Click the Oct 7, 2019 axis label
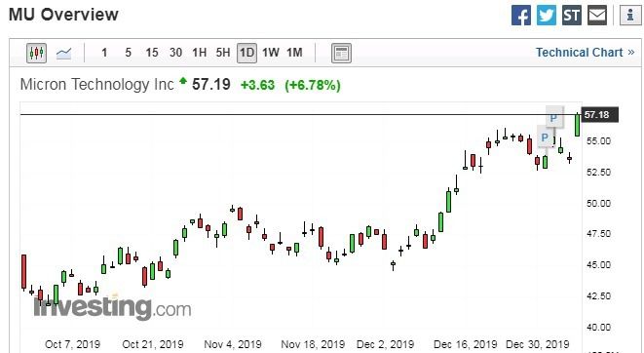644x353 pixels. (x=72, y=344)
